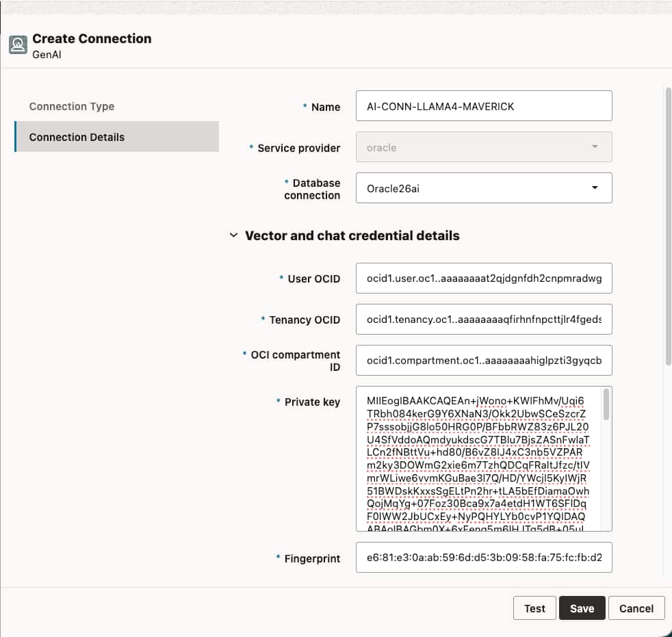672x637 pixels.
Task: Click the Test button
Action: pyautogui.click(x=534, y=608)
